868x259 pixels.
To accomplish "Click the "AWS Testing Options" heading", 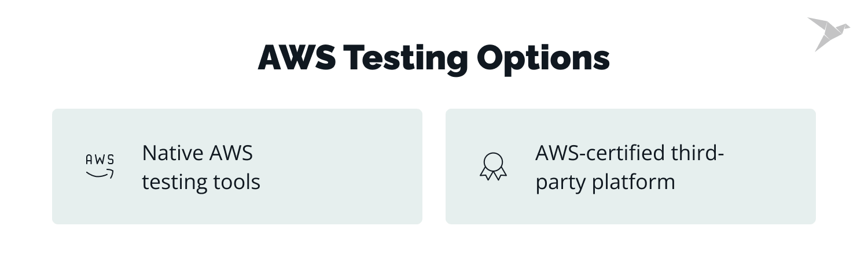I will pyautogui.click(x=433, y=58).
